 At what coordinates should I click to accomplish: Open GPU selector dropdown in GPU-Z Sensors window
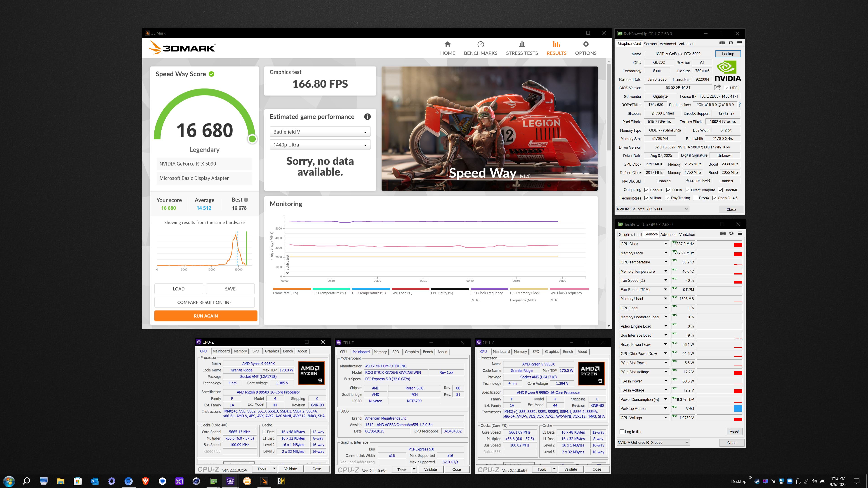tap(653, 442)
